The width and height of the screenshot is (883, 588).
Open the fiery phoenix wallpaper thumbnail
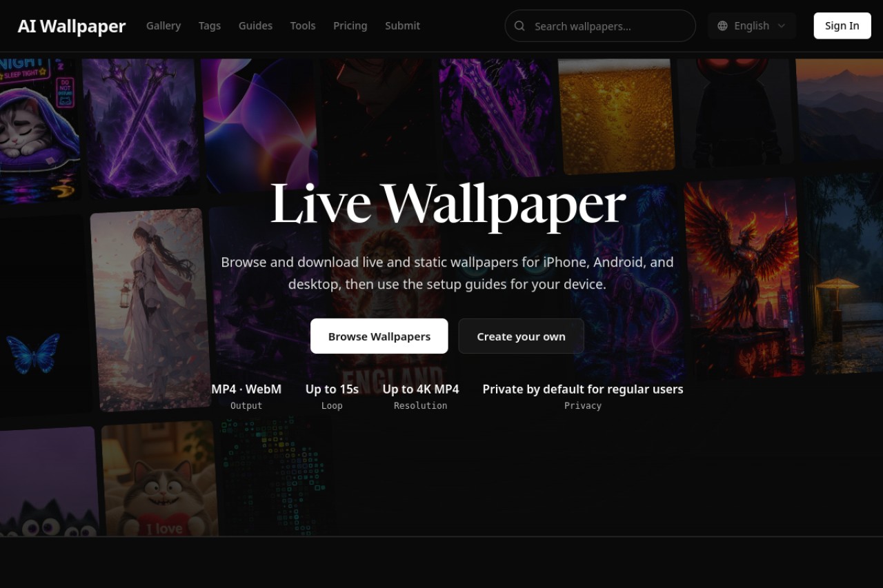click(x=743, y=279)
